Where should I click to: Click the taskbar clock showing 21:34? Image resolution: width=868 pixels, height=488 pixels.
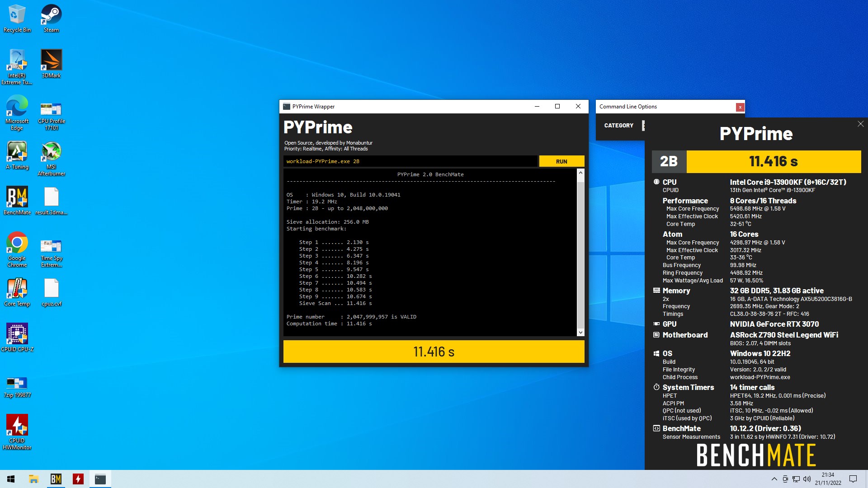tap(828, 479)
